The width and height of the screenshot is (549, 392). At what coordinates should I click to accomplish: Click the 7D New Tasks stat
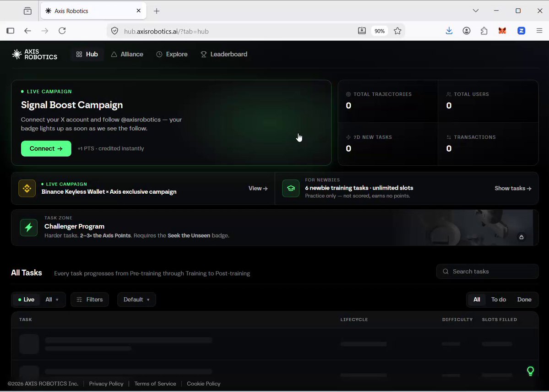pos(388,144)
